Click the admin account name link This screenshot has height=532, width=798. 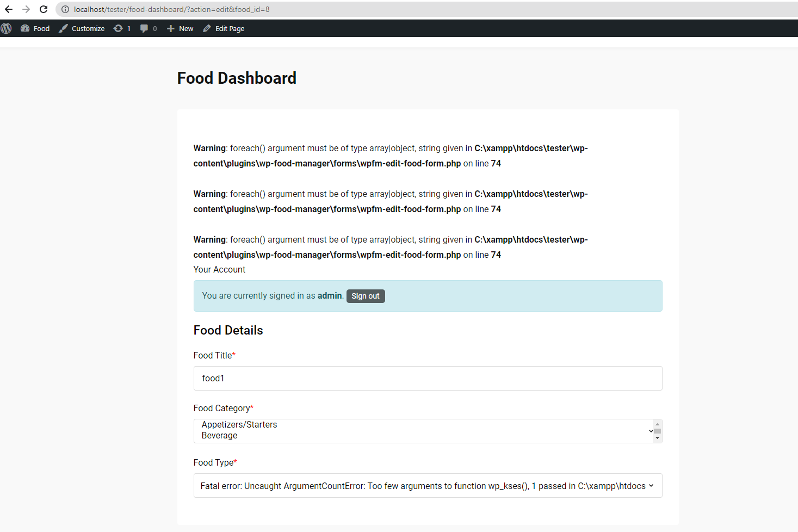pos(330,295)
